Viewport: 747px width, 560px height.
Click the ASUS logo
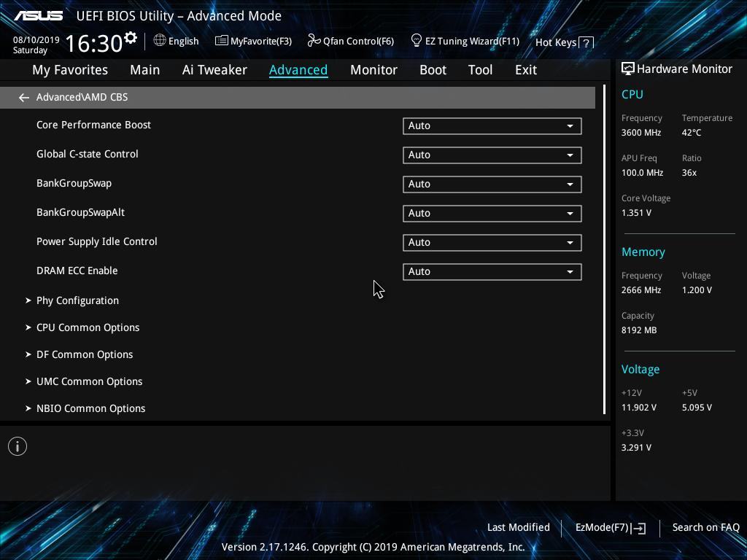pos(38,16)
